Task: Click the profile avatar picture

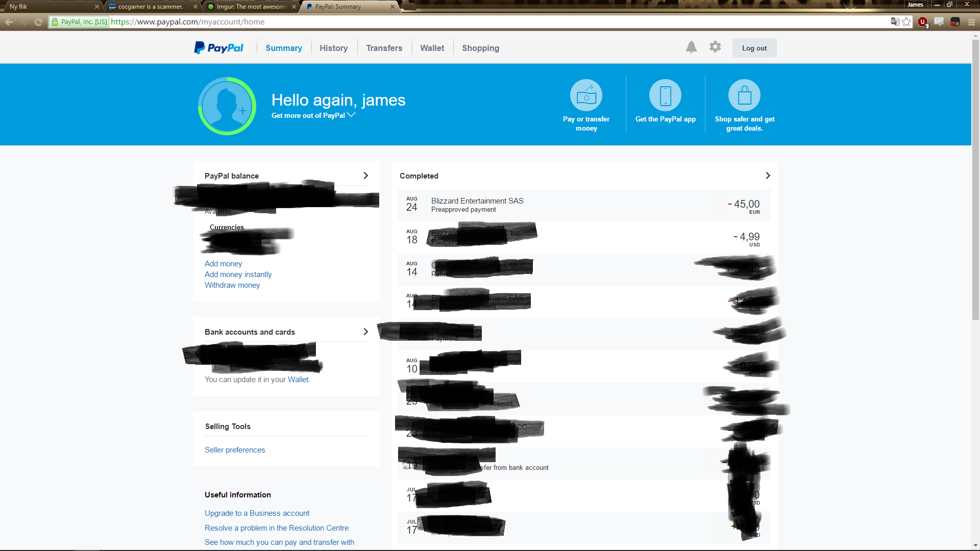Action: pyautogui.click(x=227, y=106)
